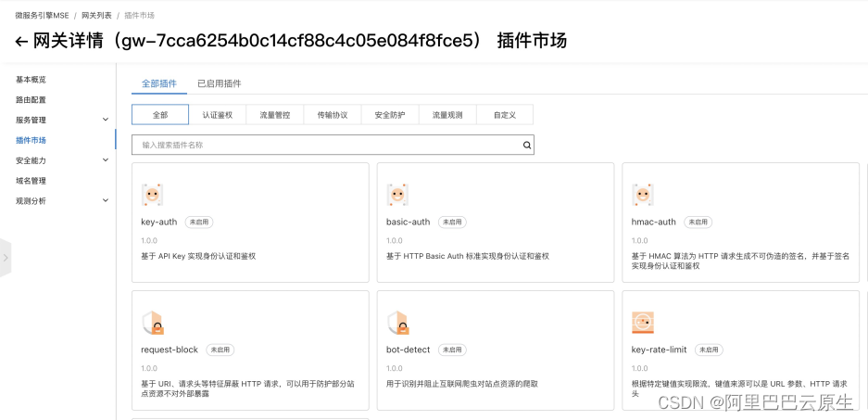
Task: Click the 网关列表 breadcrumb link
Action: (97, 16)
